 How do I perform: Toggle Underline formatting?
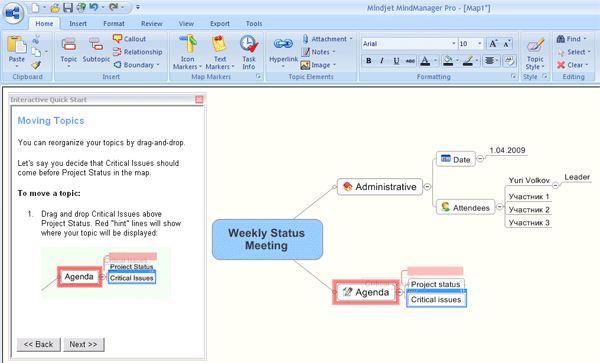pyautogui.click(x=396, y=60)
